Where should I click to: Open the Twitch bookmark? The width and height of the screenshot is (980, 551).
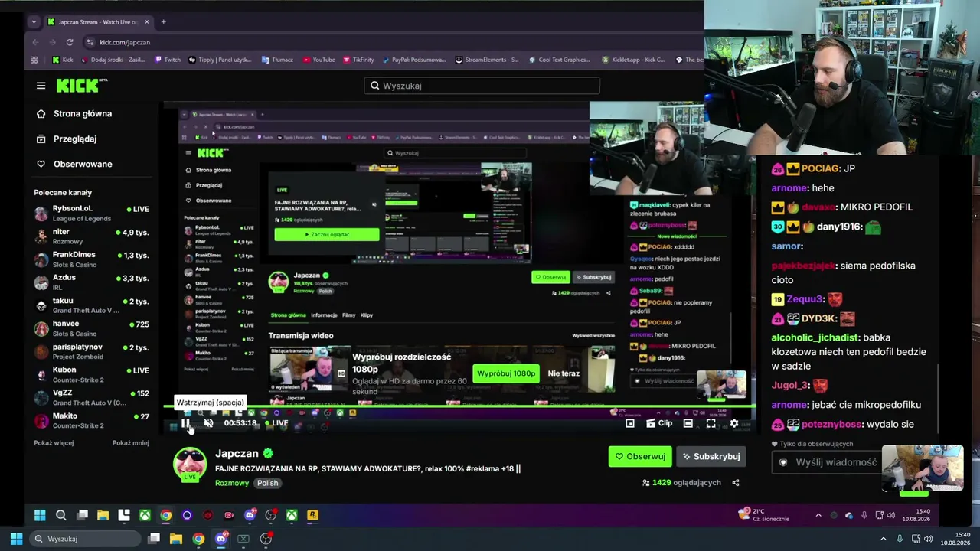(168, 60)
